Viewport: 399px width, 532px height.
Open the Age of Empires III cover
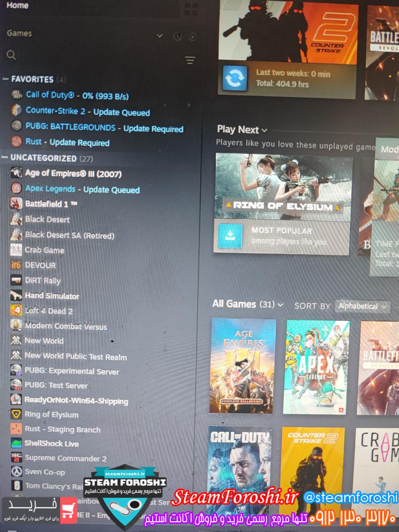(x=243, y=366)
